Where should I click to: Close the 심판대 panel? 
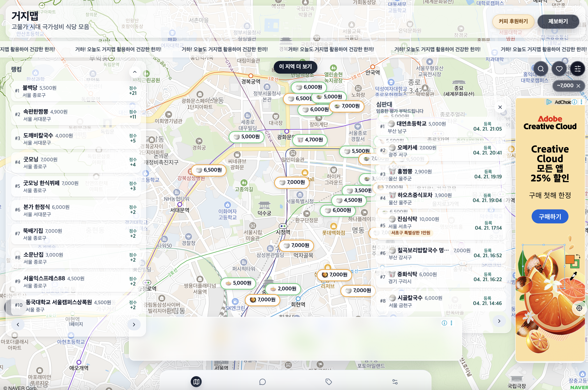click(x=500, y=107)
